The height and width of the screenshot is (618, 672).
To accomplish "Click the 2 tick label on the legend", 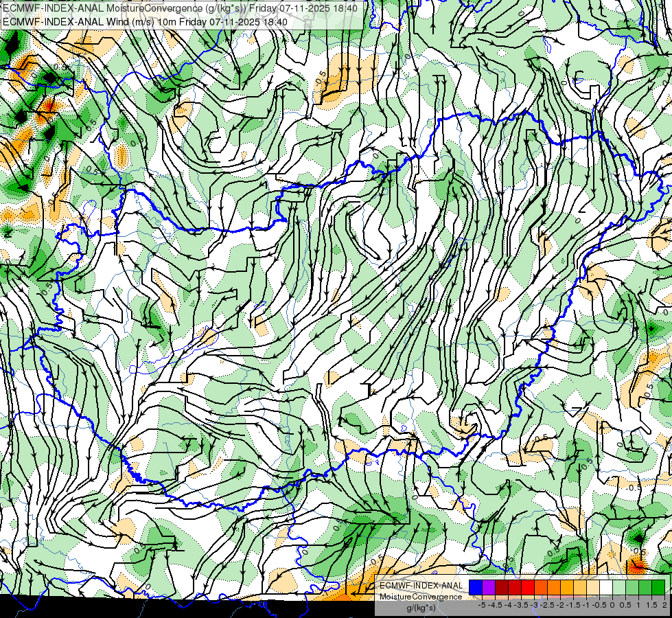I will tap(664, 605).
